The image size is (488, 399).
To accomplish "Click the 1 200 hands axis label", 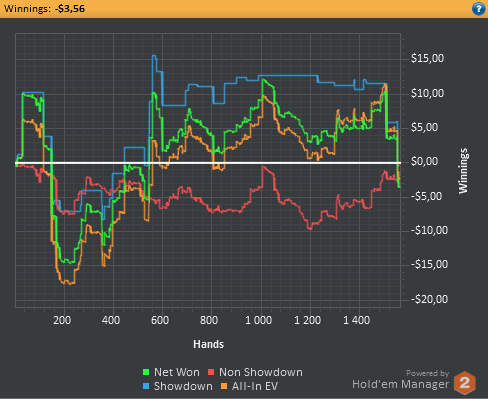I will pyautogui.click(x=307, y=320).
